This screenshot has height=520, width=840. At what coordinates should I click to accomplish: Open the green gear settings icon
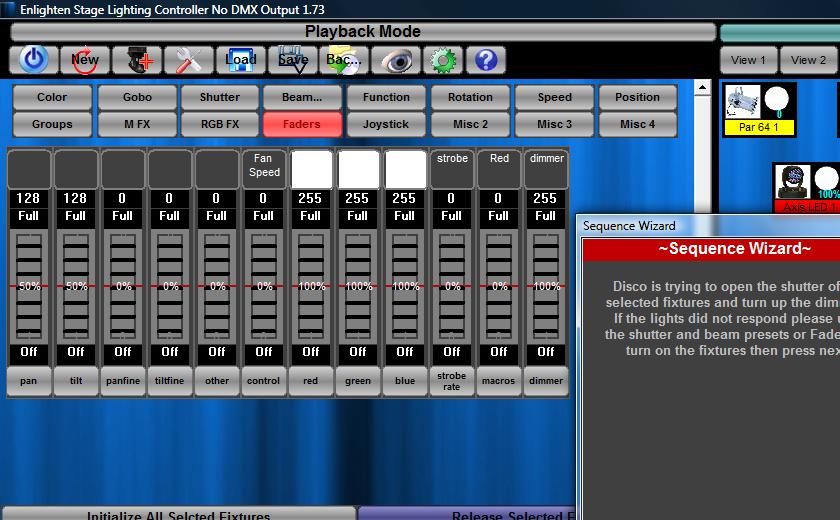[442, 60]
